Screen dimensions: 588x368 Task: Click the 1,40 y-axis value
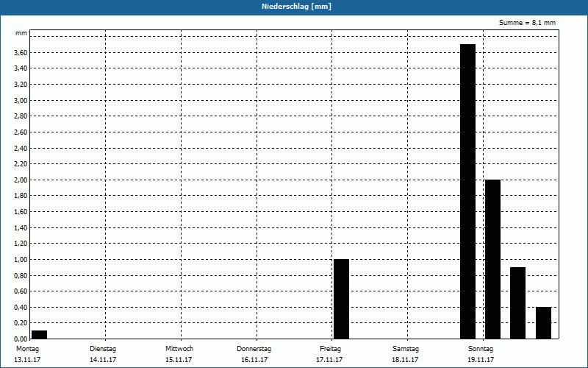click(x=21, y=227)
